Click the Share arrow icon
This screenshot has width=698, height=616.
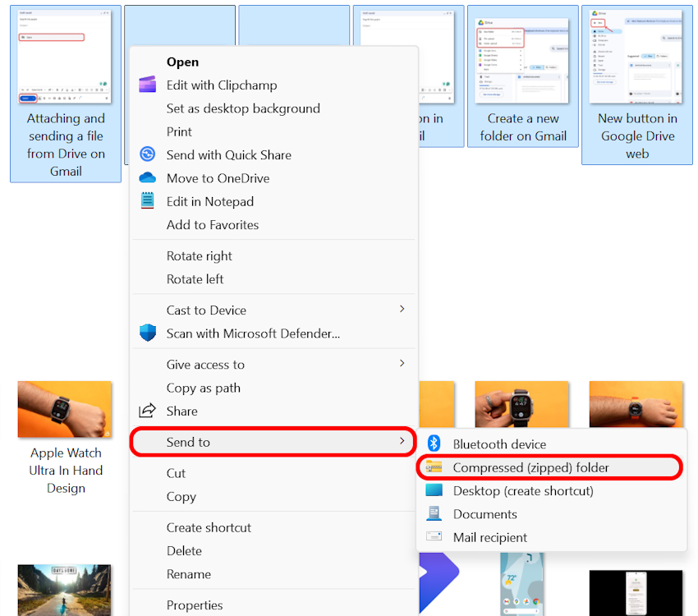147,411
